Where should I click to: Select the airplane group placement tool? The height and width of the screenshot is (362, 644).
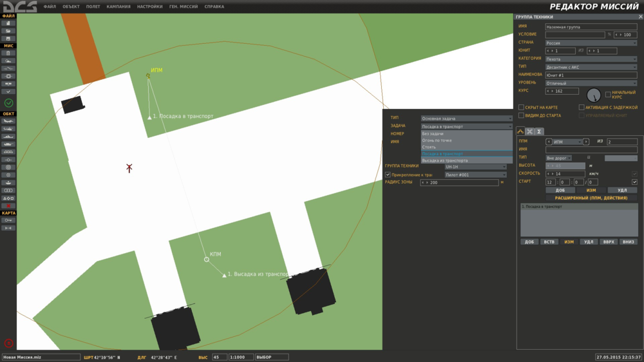(8, 121)
